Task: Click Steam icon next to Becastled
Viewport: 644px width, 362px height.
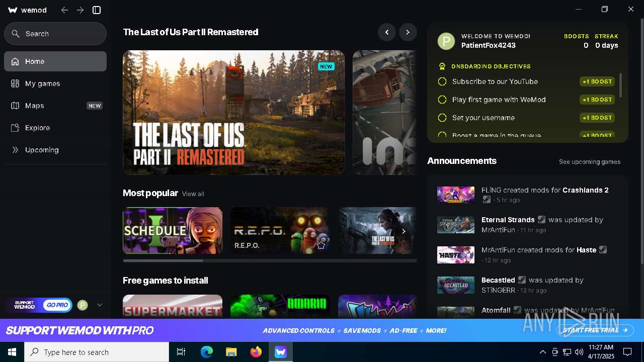Action: pyautogui.click(x=522, y=280)
